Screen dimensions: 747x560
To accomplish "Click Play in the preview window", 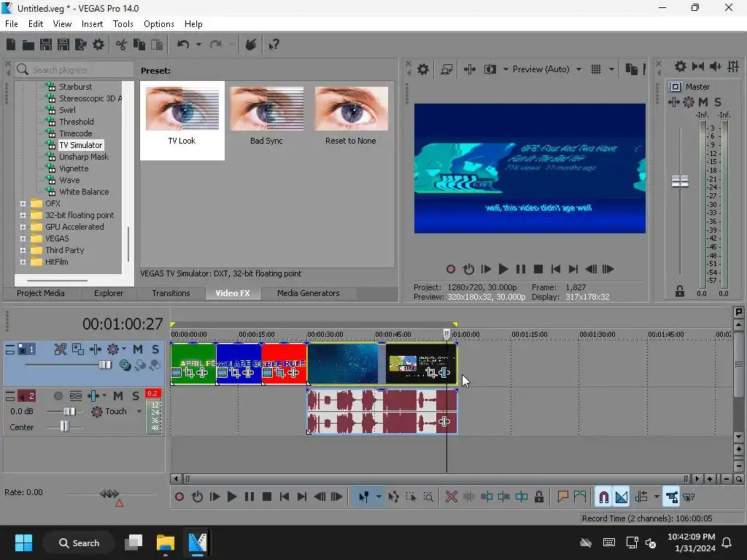I will (503, 270).
